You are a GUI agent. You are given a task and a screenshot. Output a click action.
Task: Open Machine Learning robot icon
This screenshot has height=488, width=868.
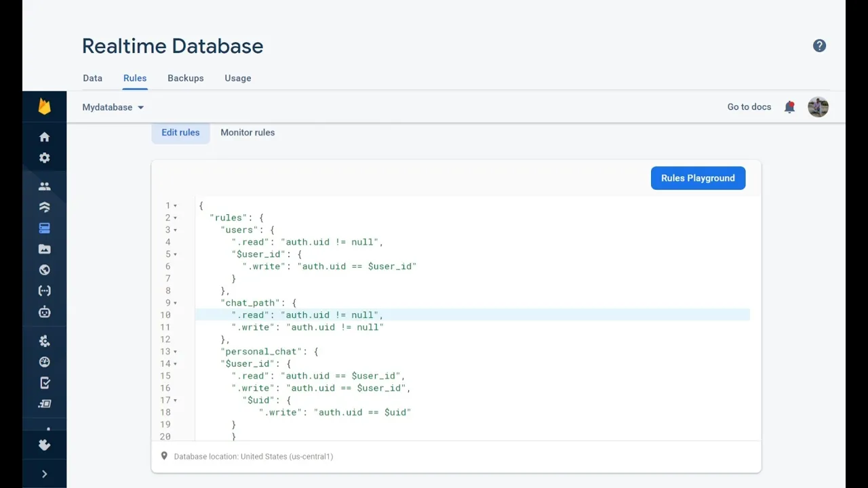45,312
